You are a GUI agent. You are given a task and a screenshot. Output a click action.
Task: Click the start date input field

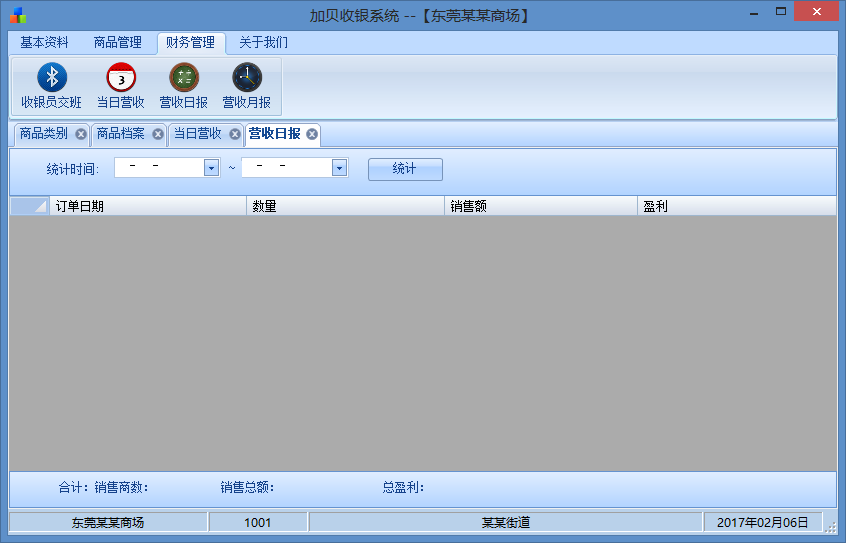click(160, 168)
